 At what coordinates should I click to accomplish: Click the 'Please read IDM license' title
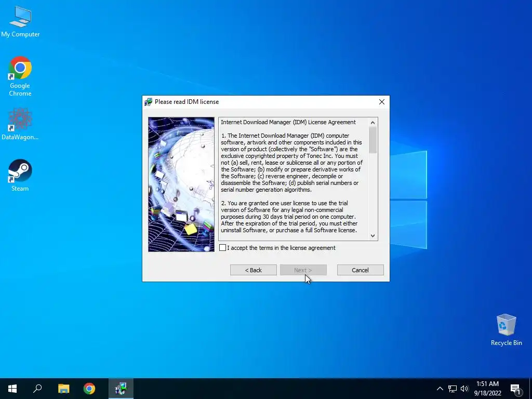[187, 102]
